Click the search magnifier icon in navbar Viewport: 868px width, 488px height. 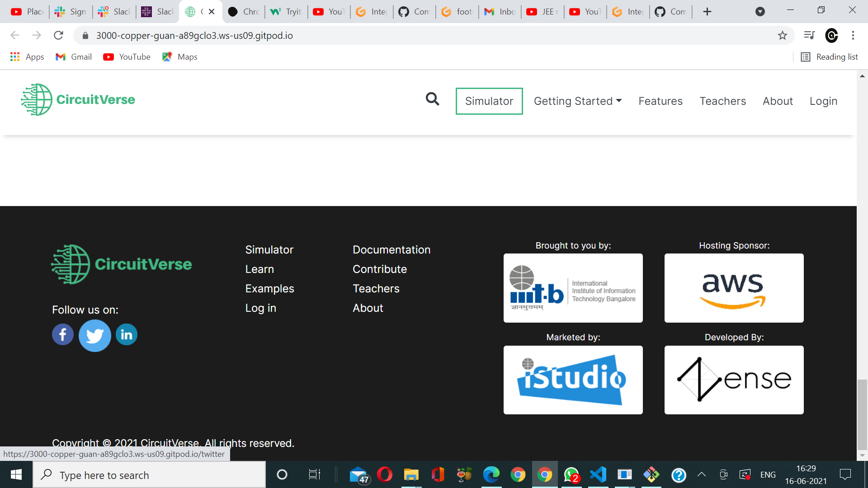432,99
